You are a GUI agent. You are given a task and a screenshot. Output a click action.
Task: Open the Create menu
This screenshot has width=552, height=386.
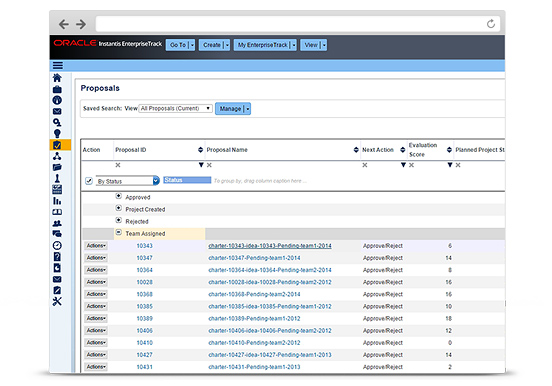(214, 45)
